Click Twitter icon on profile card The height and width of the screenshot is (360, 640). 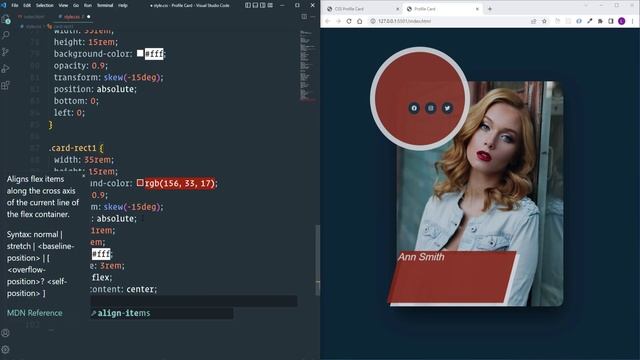click(447, 108)
